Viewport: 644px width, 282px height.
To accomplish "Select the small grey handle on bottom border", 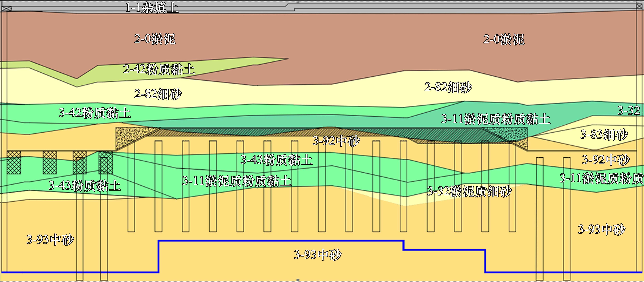I will click(x=298, y=280).
